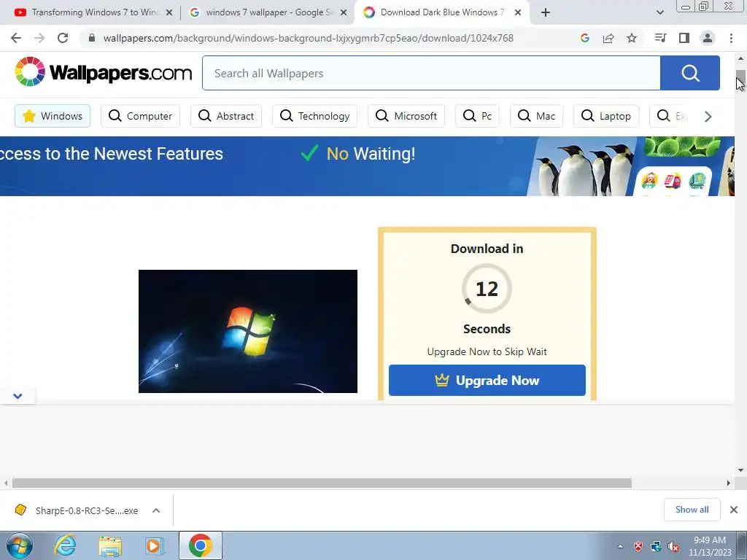
Task: Open the 9:49 AM clock in taskbar
Action: (710, 546)
